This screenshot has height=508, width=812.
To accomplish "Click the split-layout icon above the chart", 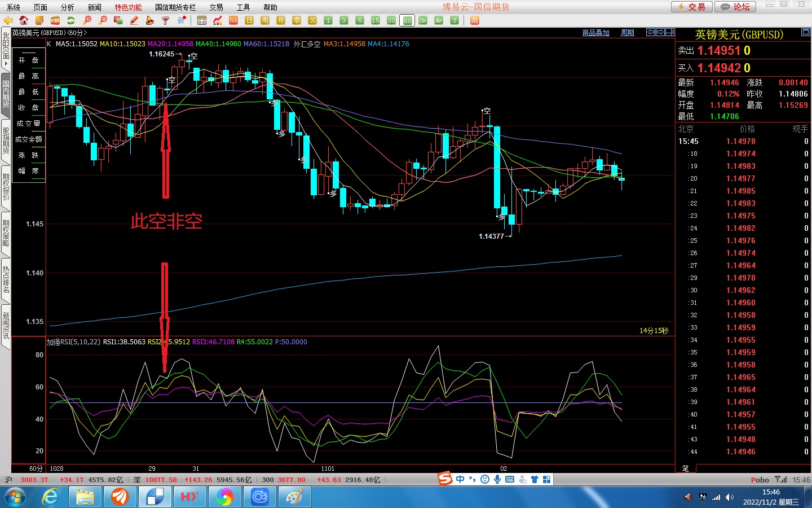I will [x=670, y=32].
